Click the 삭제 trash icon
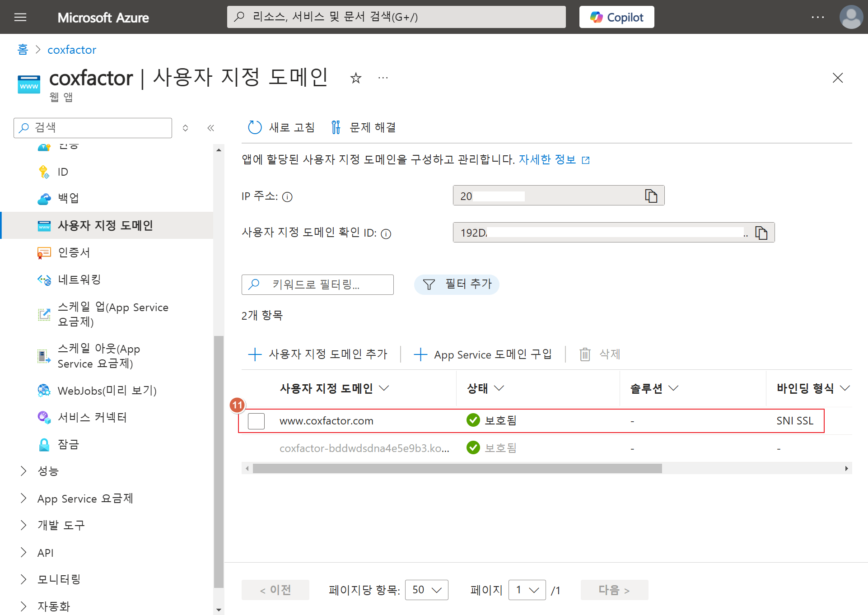Screen dimensions: 868x615 tap(585, 354)
